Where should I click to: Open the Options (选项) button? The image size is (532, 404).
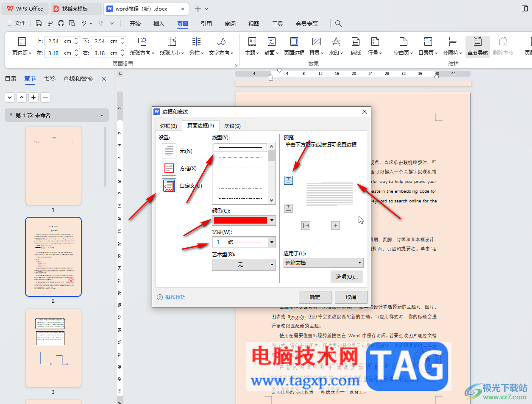[347, 277]
